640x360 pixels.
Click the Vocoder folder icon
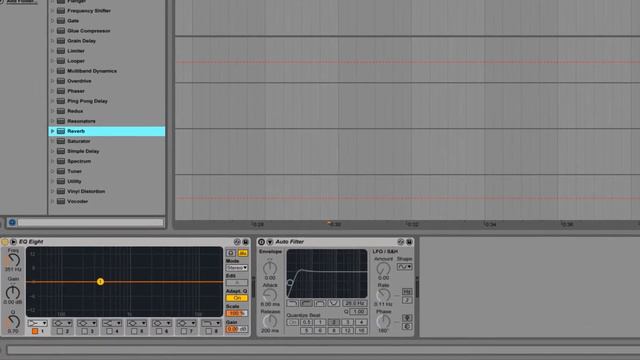[61, 201]
